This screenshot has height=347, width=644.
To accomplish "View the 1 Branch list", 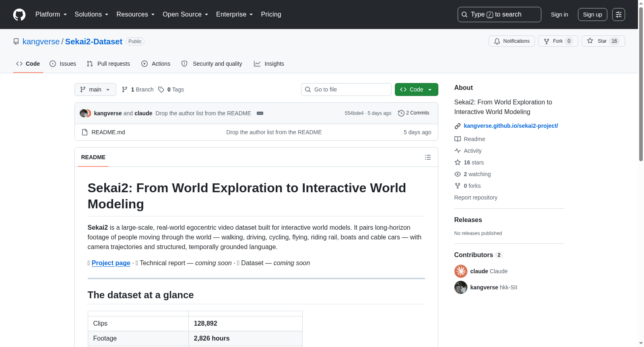I will pyautogui.click(x=138, y=89).
